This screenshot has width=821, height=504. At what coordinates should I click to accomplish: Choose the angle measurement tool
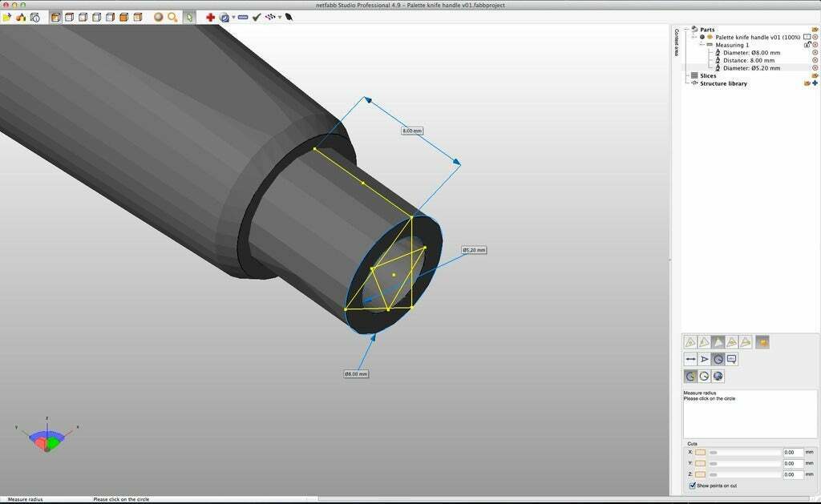tap(704, 359)
